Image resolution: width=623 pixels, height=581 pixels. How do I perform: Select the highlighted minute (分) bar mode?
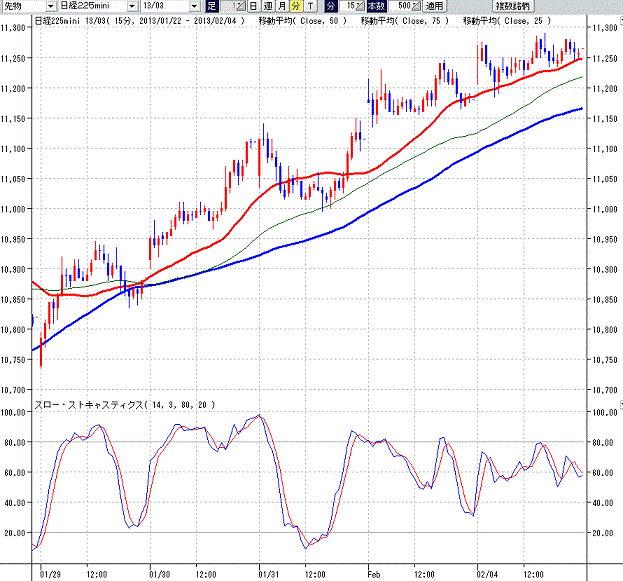click(296, 6)
